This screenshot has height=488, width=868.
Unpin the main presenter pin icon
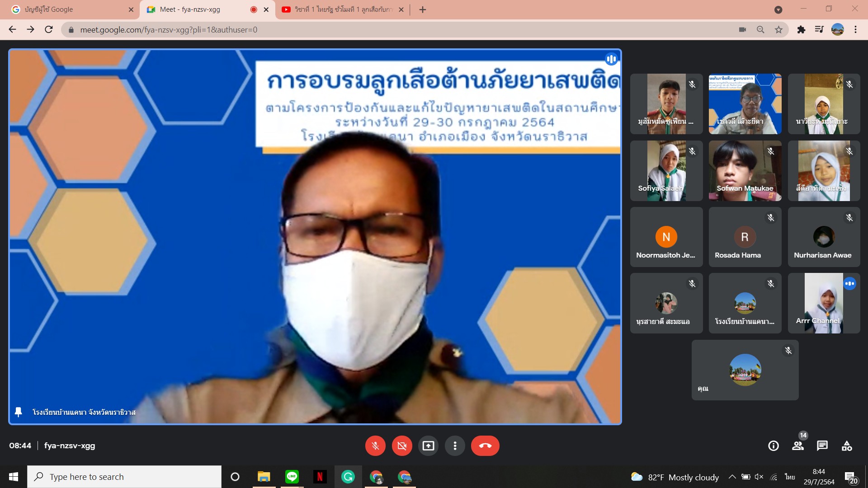click(19, 412)
